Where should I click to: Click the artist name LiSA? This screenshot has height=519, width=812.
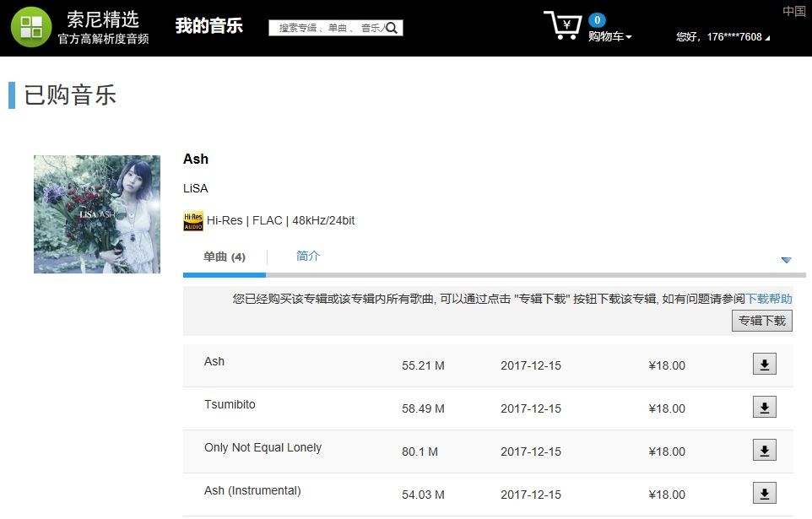pos(196,188)
